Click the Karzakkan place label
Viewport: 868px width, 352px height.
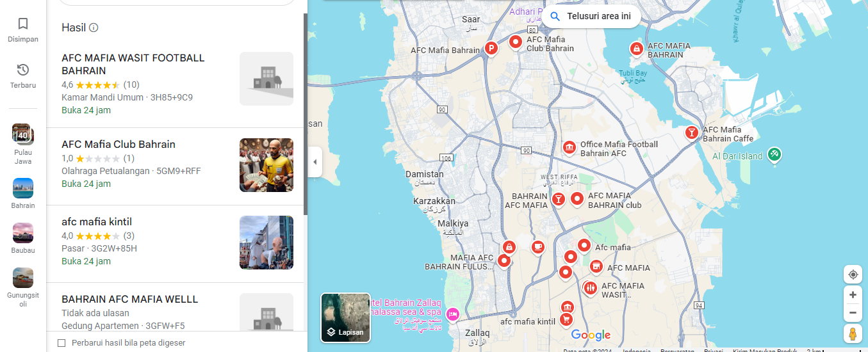434,205
